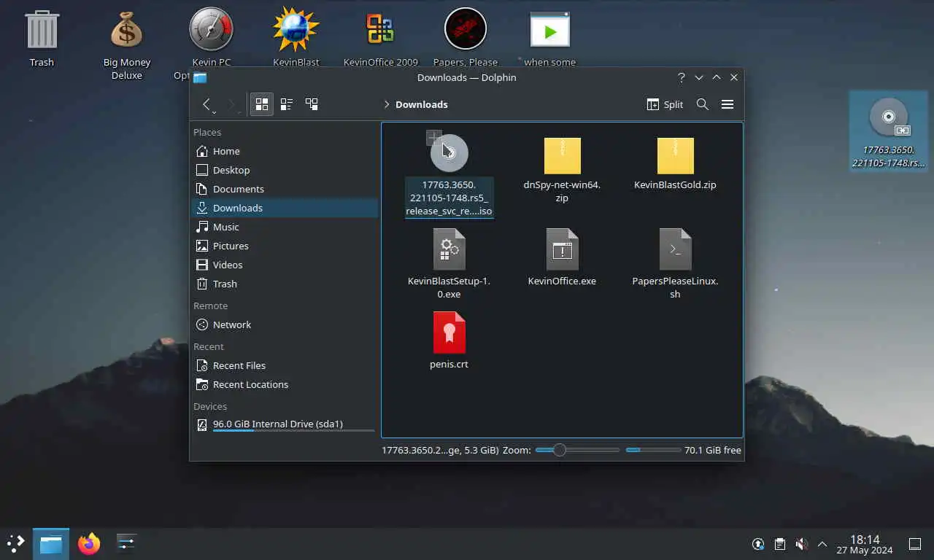Image resolution: width=934 pixels, height=560 pixels.
Task: Select KevinBlastGold.zip archive icon
Action: (x=675, y=155)
